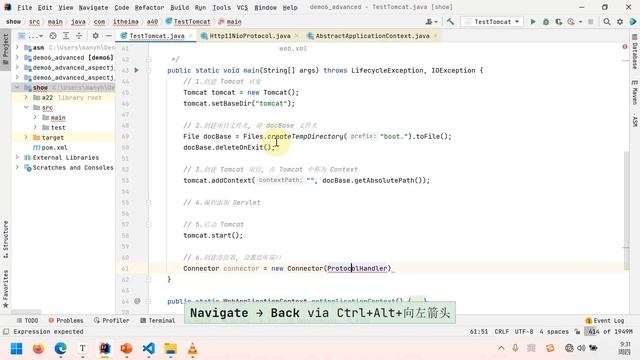
Task: Open the Navigate menu
Action: pos(93,7)
